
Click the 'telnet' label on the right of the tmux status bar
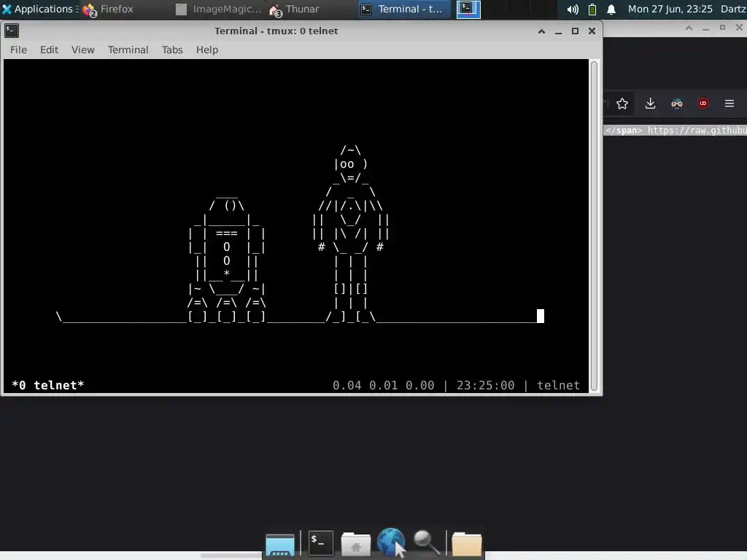pos(558,385)
